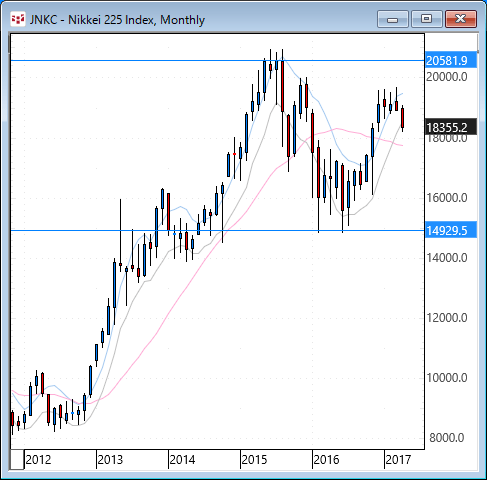Click the 2016 year marker on time axis

coord(326,460)
